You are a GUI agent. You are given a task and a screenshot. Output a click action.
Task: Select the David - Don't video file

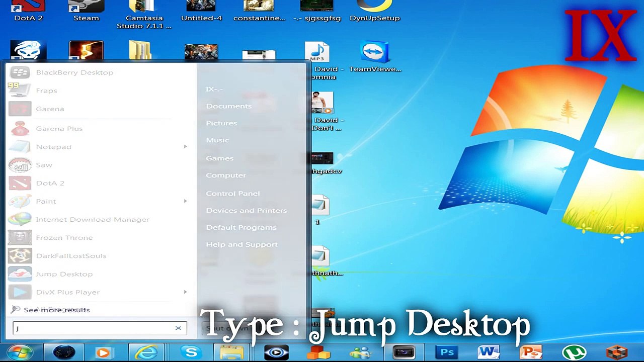323,112
